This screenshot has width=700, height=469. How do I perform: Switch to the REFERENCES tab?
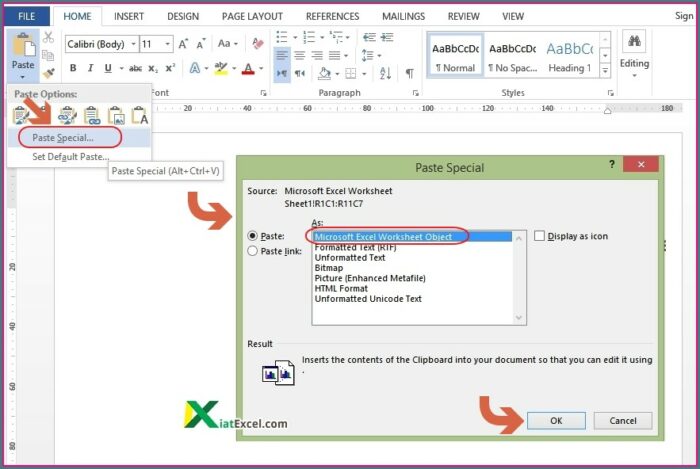point(332,17)
